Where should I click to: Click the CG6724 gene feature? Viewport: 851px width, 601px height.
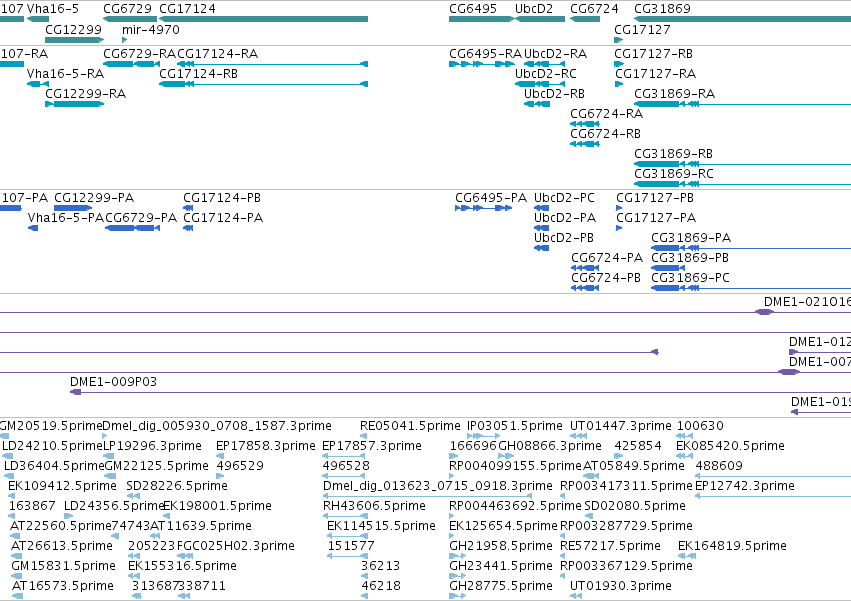coord(585,19)
